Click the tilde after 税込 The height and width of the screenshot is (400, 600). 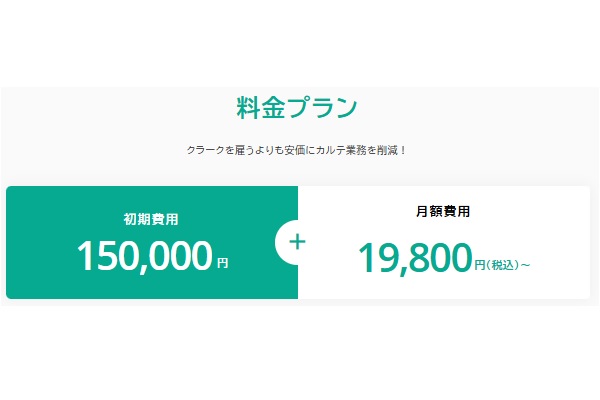524,265
